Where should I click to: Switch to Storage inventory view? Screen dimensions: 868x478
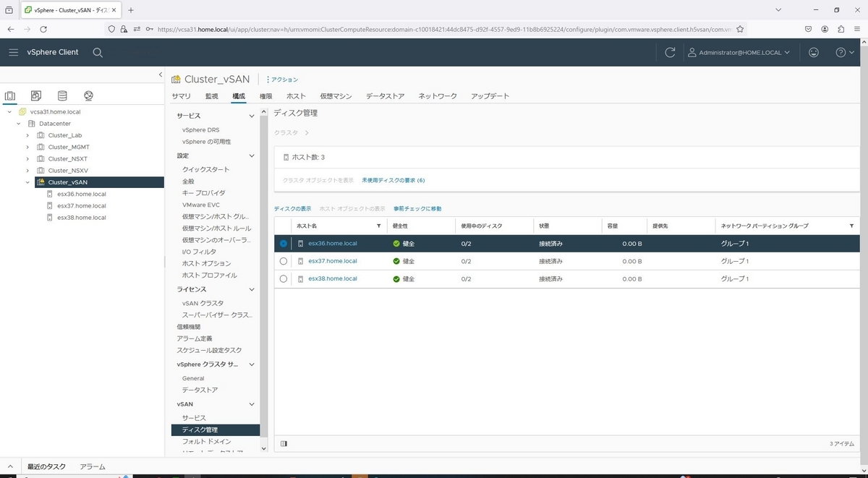pyautogui.click(x=62, y=95)
